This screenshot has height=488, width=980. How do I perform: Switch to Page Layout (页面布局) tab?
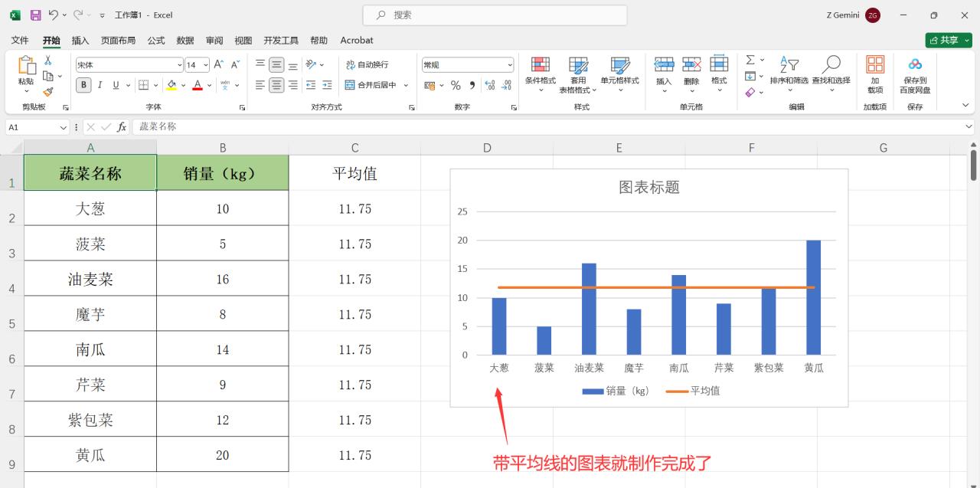pyautogui.click(x=118, y=40)
